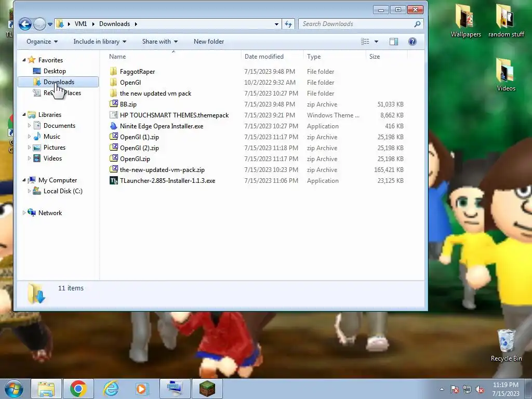Click the Back navigation arrow
Screen dimensions: 532x399
point(25,24)
